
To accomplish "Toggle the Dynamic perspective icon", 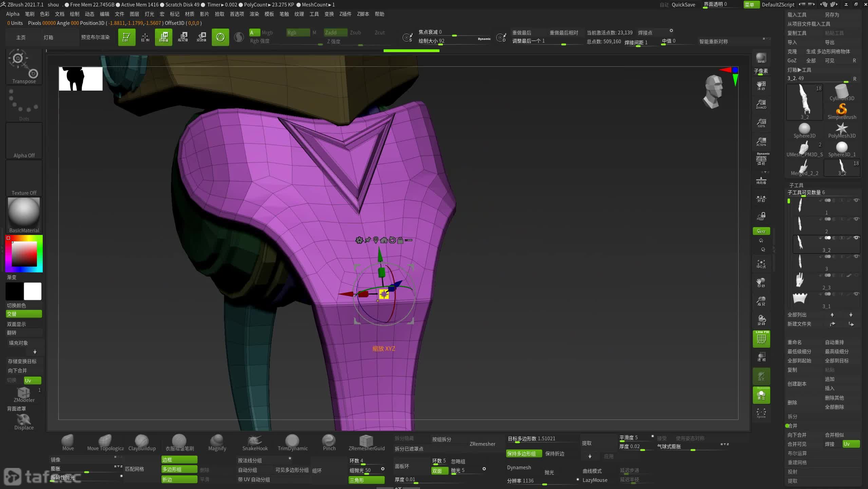I will (761, 159).
